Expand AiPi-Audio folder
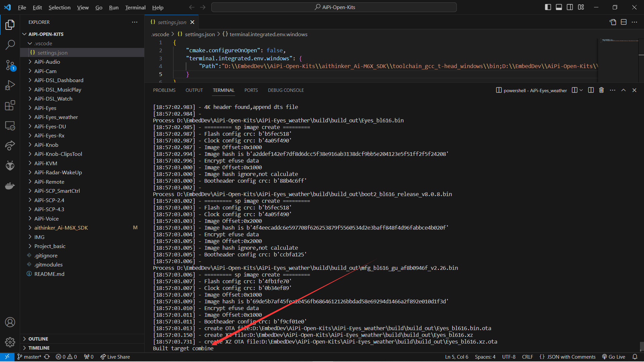This screenshot has width=644, height=362. pos(82,62)
